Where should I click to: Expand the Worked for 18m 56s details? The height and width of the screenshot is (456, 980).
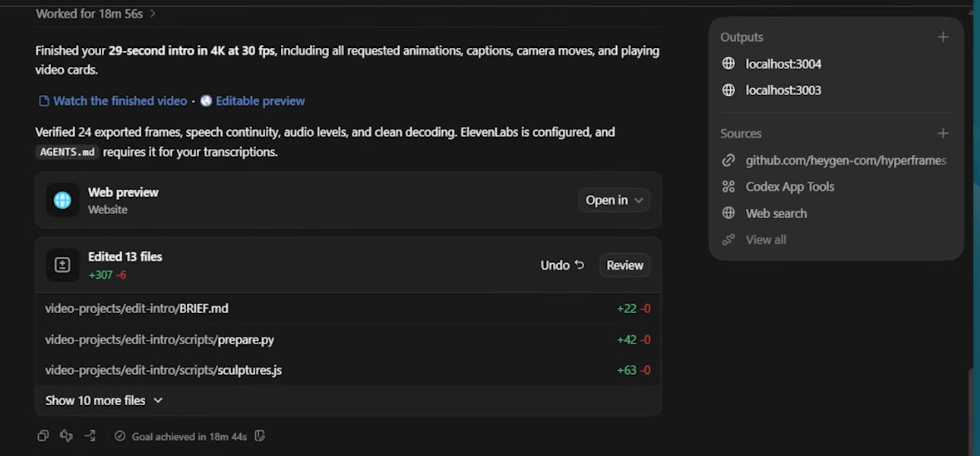tap(96, 14)
